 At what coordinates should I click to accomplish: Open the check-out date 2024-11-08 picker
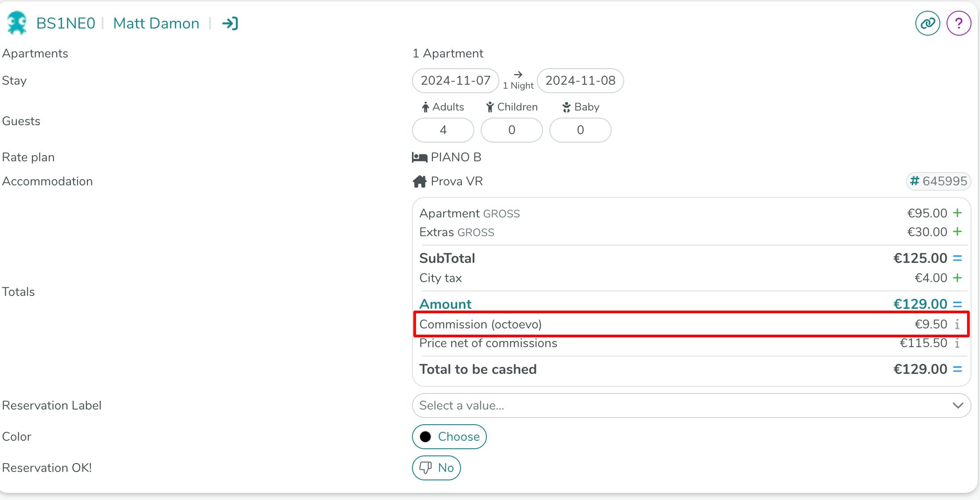[x=580, y=81]
